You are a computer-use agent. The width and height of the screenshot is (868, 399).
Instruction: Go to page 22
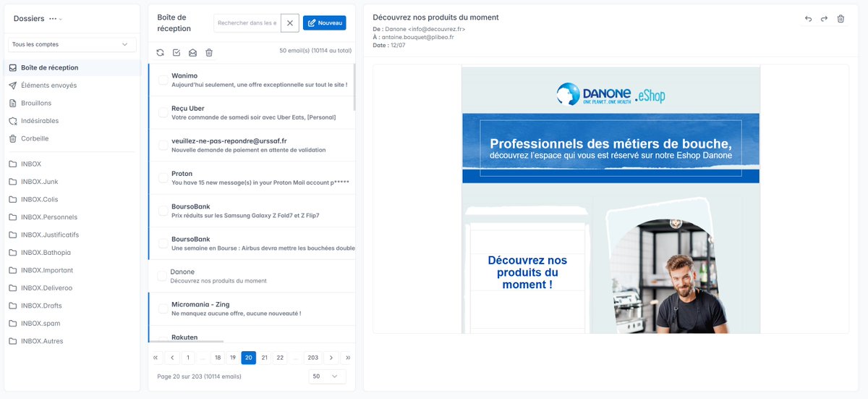[281, 358]
